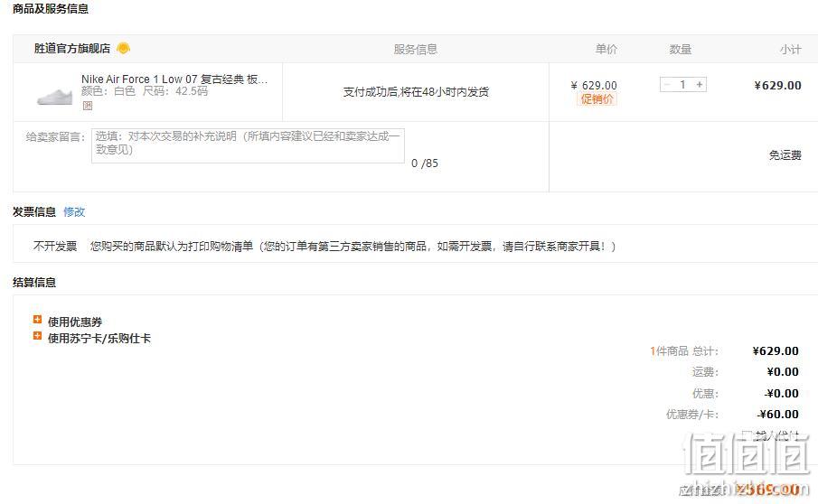Tick the 找人代付 checkbox

pyautogui.click(x=747, y=434)
